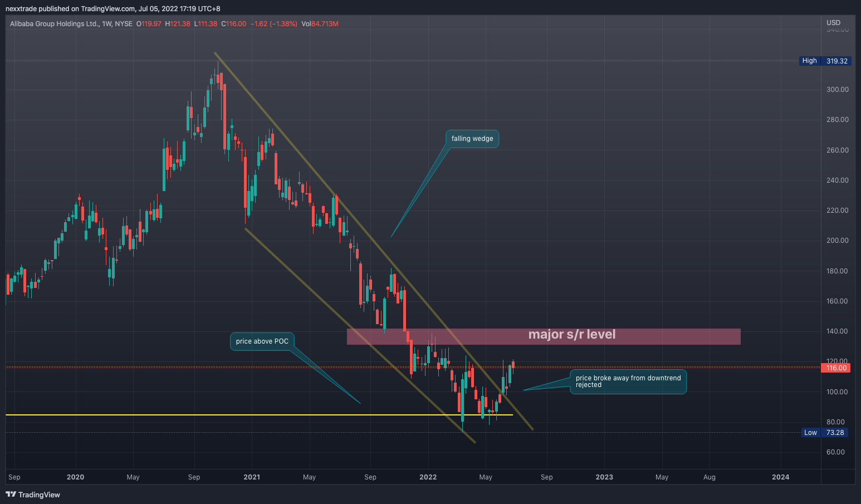
Task: Click the 2024 year label on time axis
Action: (780, 477)
